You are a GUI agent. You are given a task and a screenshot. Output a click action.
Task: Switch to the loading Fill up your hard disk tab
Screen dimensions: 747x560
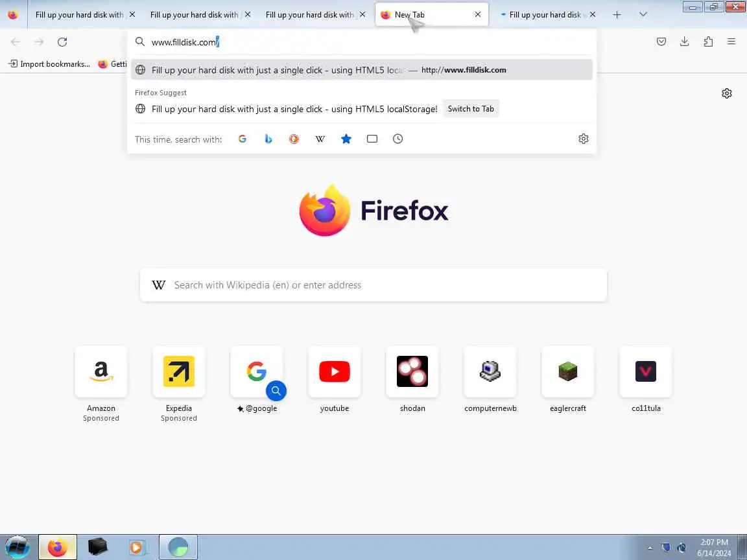click(x=545, y=15)
